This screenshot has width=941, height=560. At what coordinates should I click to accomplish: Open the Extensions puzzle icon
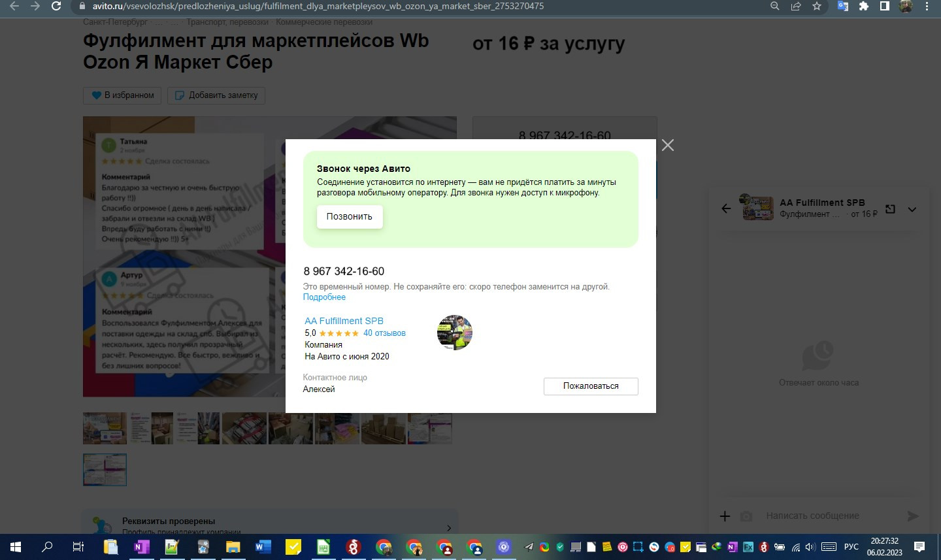click(x=864, y=6)
